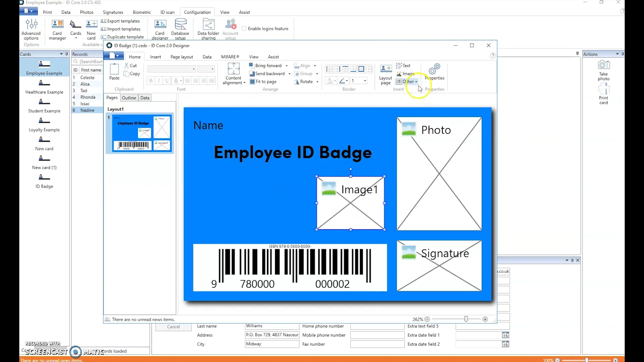The width and height of the screenshot is (644, 362).
Task: Toggle the Cards panel pin
Action: 66,54
